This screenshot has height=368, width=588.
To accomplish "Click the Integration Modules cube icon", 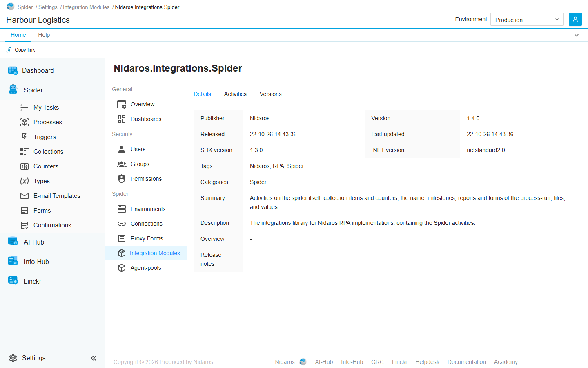I will tap(122, 253).
